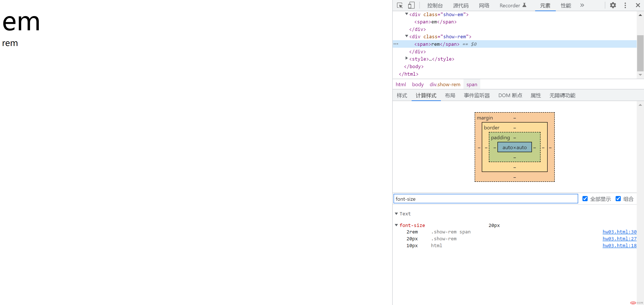Open the 无障碍功能 subtab

(562, 95)
